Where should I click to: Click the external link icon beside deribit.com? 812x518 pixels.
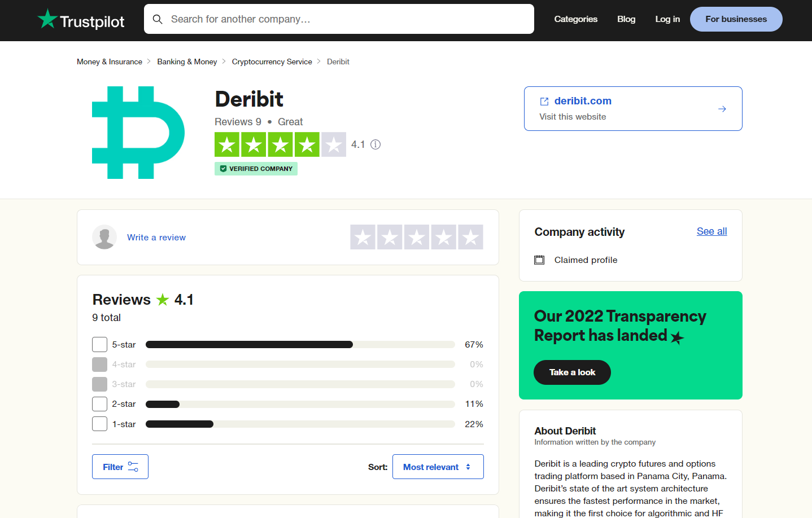[544, 102]
